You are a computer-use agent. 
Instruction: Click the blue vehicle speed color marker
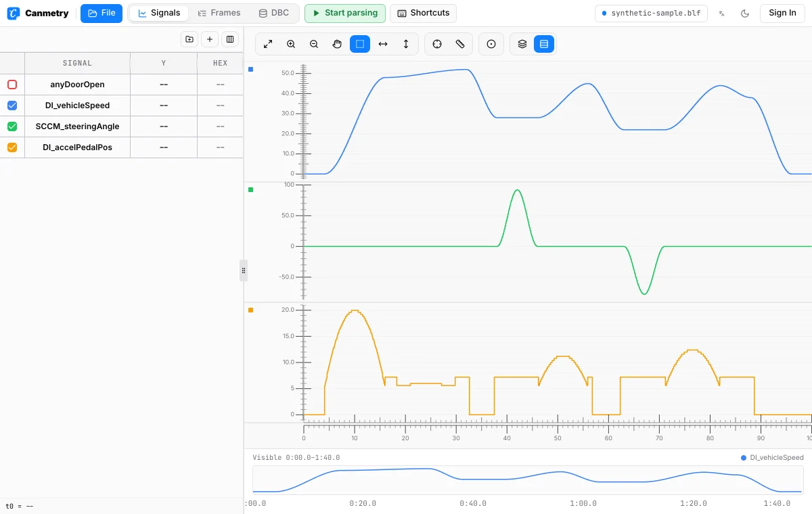tap(251, 69)
